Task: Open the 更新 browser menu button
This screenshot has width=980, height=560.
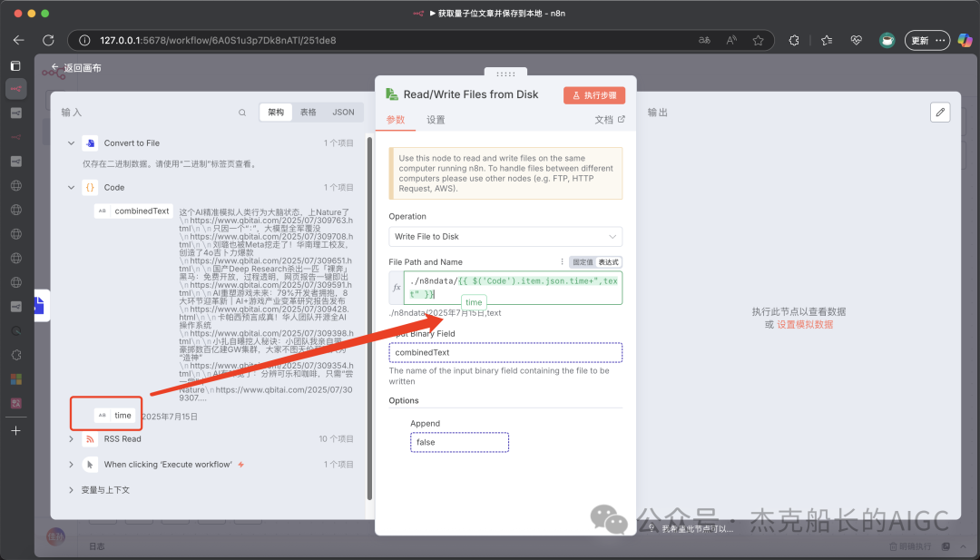Action: pyautogui.click(x=926, y=40)
